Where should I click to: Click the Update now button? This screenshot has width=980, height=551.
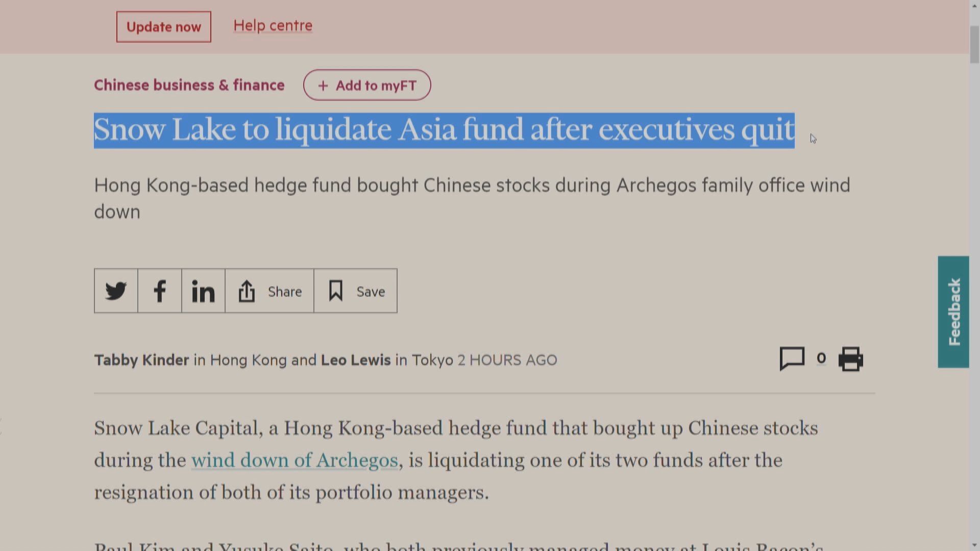coord(163,27)
